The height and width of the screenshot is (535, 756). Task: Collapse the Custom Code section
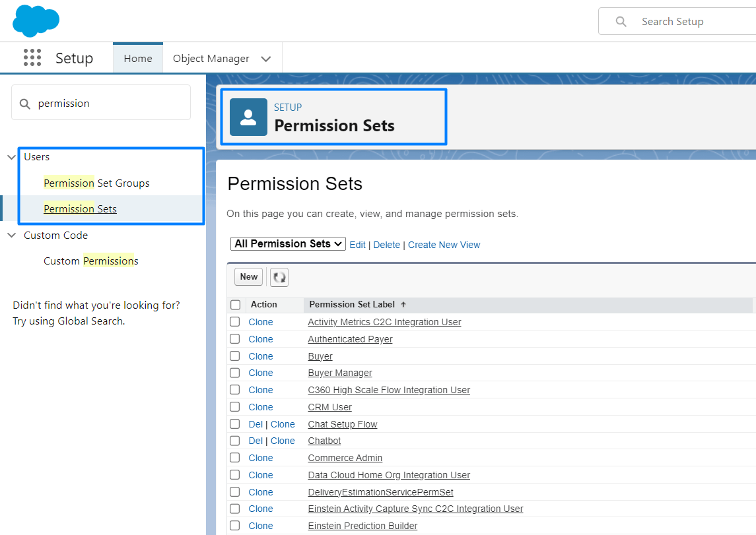[11, 235]
